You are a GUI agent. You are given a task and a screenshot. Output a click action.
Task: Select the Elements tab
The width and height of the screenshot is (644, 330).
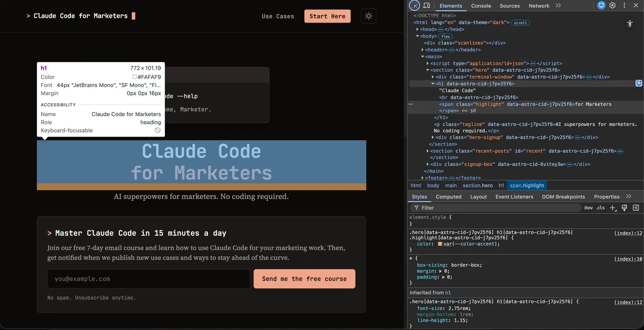(x=451, y=6)
